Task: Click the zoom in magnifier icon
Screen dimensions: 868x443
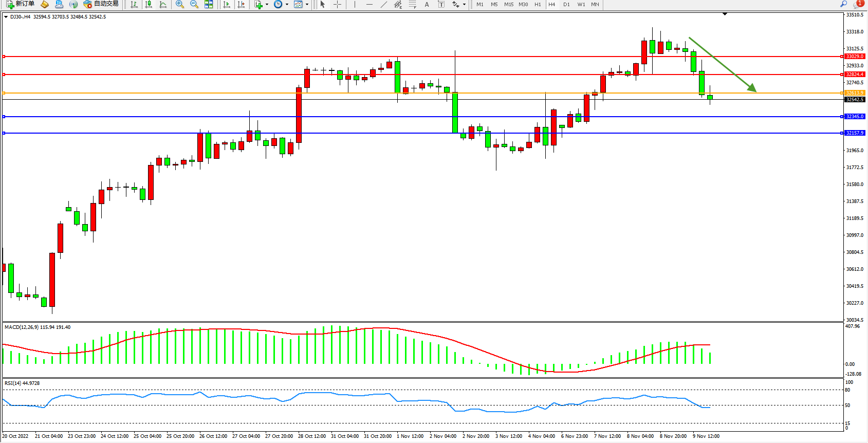Action: pos(180,5)
